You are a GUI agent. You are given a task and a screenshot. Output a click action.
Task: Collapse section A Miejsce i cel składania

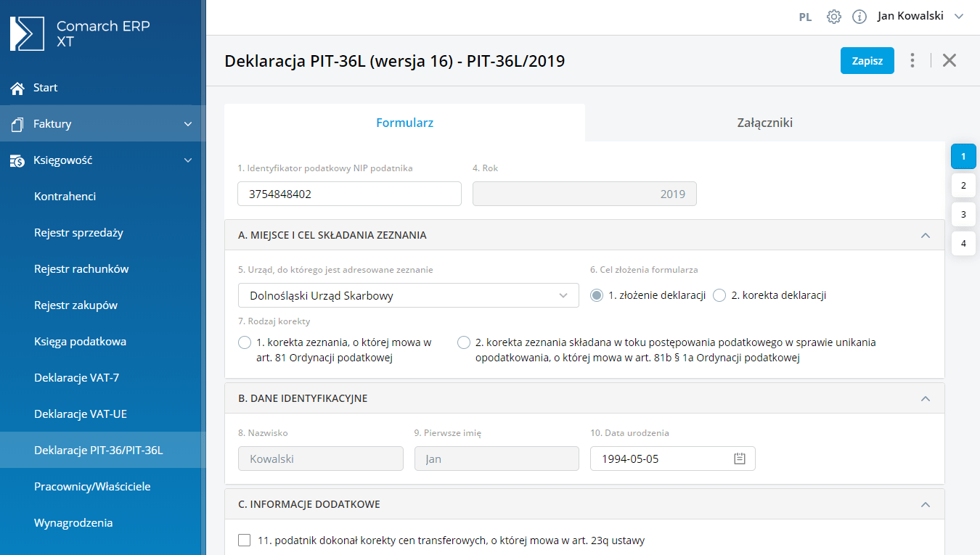pyautogui.click(x=925, y=235)
